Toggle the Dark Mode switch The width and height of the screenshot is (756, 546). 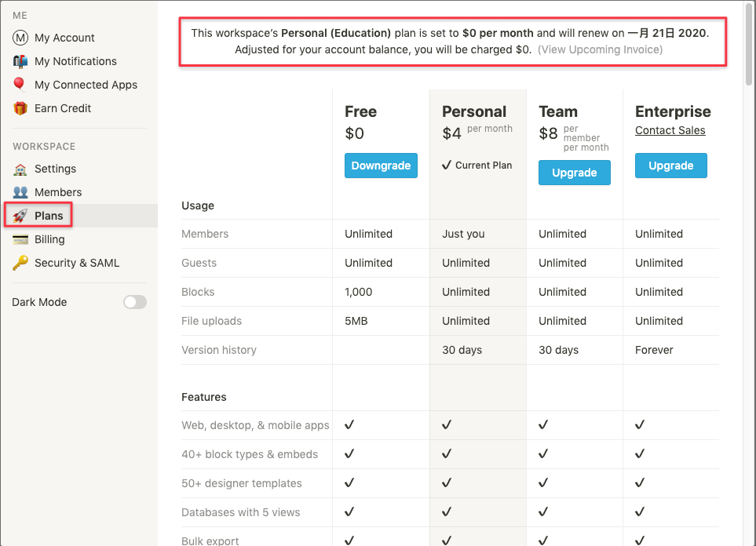tap(135, 302)
